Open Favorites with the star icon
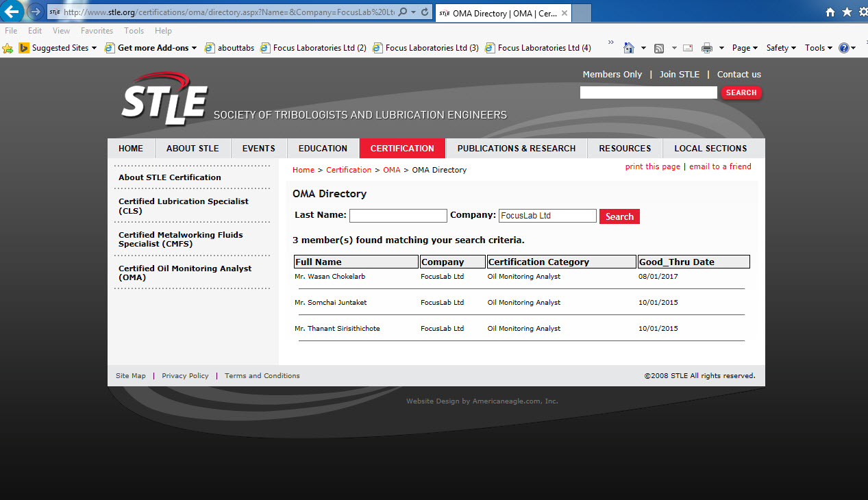 coord(847,12)
